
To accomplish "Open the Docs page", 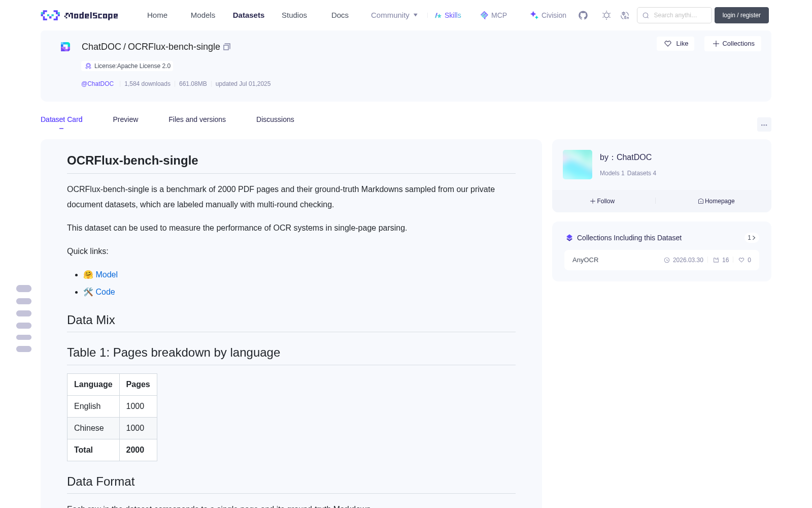I will pyautogui.click(x=340, y=15).
